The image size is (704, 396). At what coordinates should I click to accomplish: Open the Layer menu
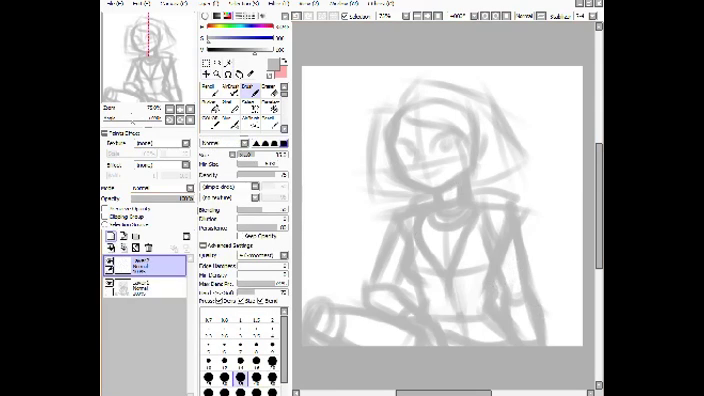(209, 3)
